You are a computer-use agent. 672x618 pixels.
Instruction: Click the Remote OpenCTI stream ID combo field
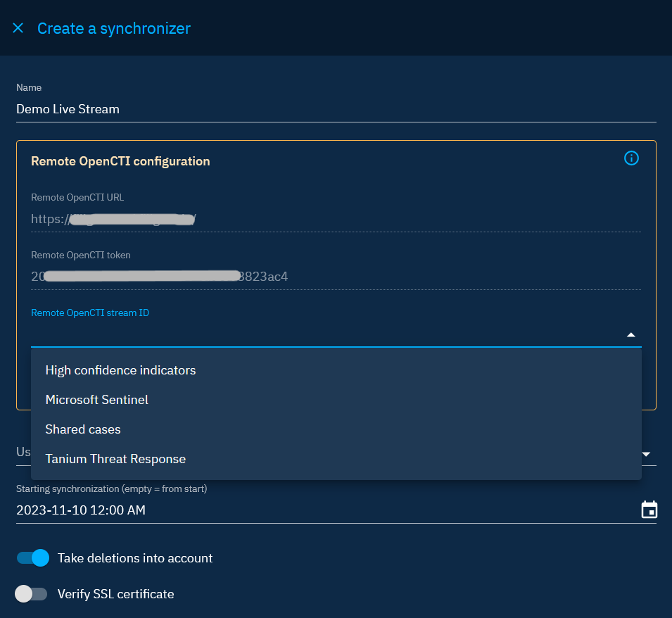(x=324, y=334)
